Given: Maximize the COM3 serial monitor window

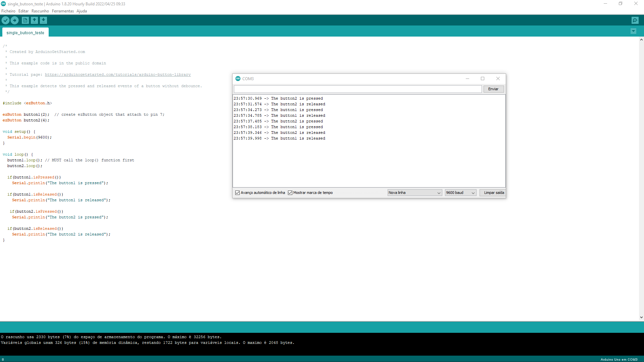Looking at the screenshot, I should [483, 79].
